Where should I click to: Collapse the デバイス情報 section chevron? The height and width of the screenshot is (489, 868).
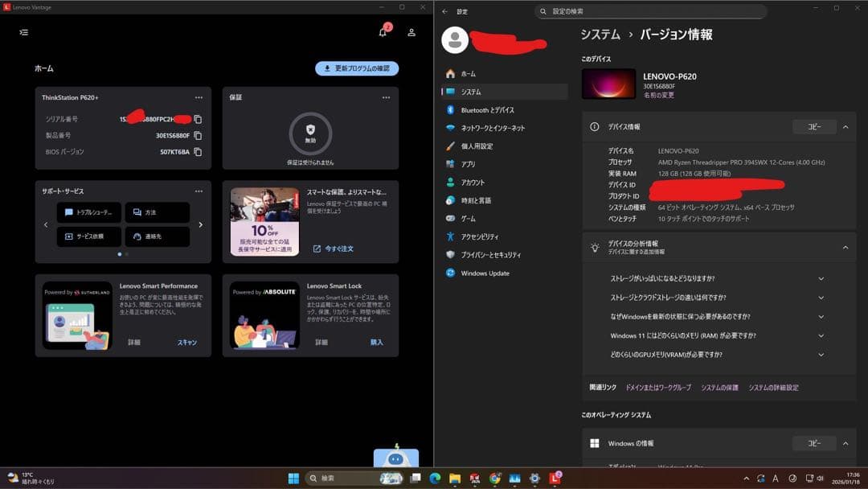tap(845, 126)
